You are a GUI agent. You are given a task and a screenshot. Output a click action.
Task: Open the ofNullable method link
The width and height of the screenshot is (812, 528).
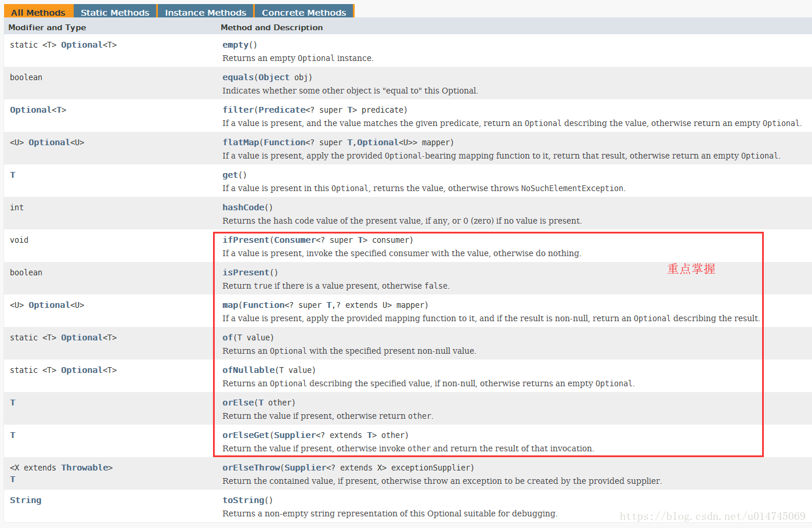(248, 370)
